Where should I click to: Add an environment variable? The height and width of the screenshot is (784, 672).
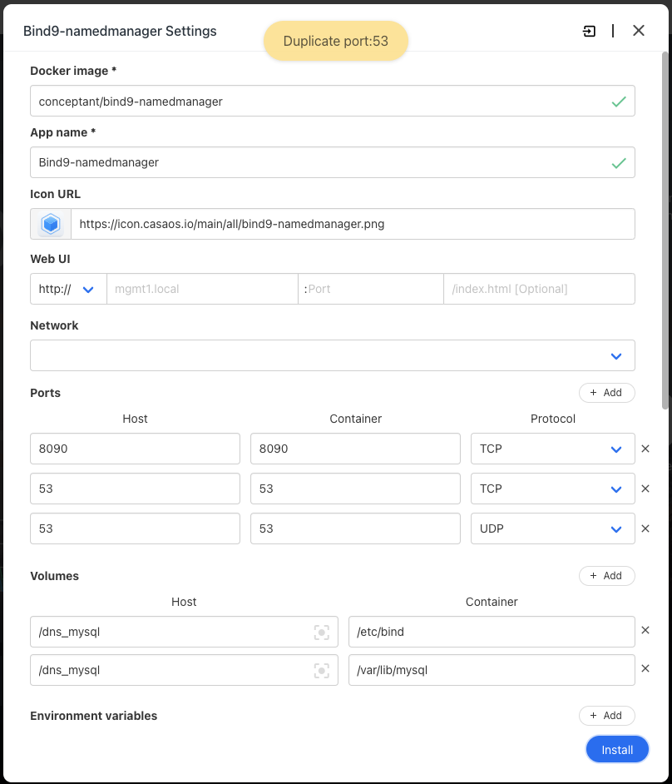[606, 715]
